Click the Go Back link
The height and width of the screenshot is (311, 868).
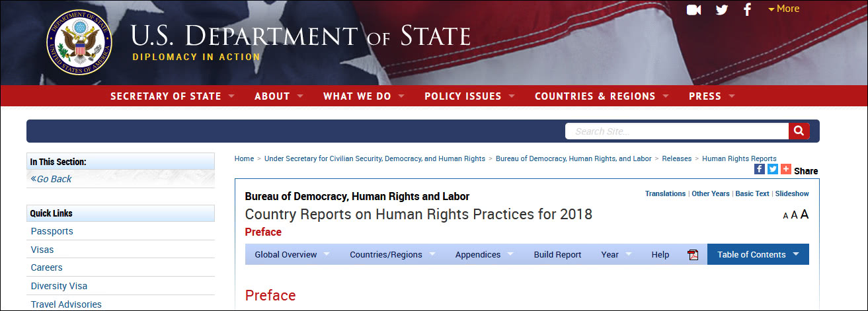pyautogui.click(x=51, y=179)
